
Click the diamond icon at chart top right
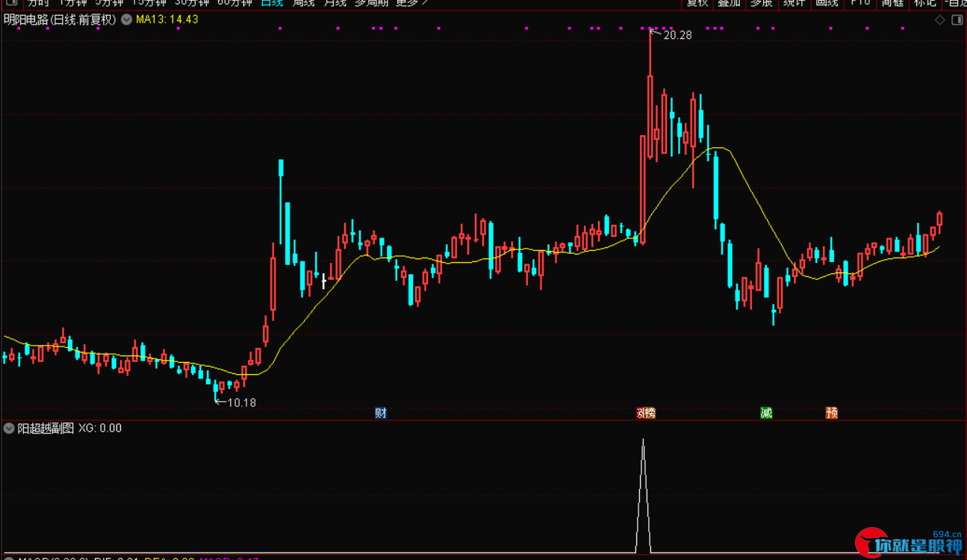click(939, 20)
